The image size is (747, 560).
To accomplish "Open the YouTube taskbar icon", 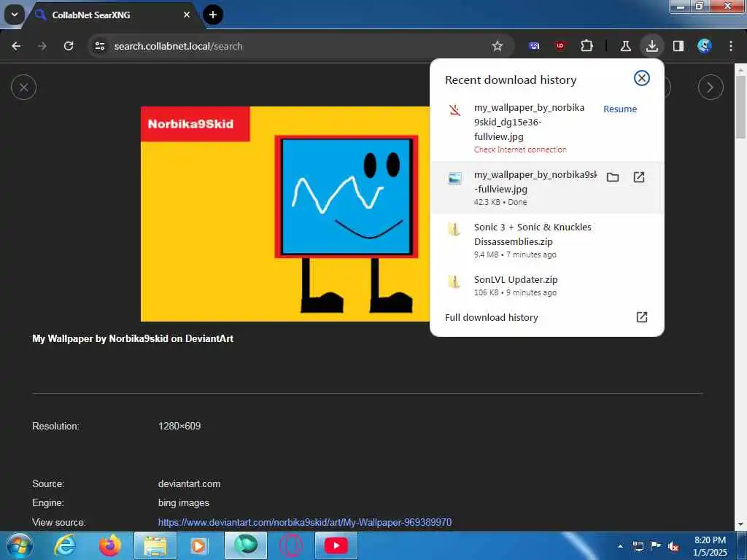I will [336, 545].
